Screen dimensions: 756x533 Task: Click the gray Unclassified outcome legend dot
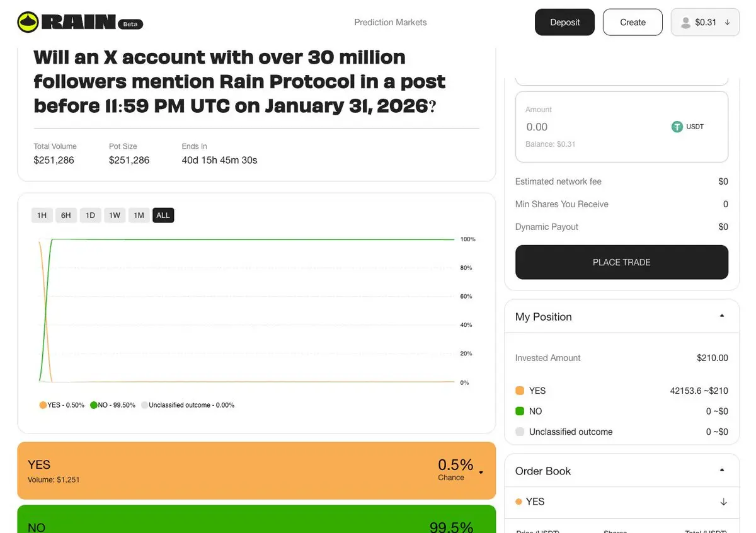click(144, 405)
